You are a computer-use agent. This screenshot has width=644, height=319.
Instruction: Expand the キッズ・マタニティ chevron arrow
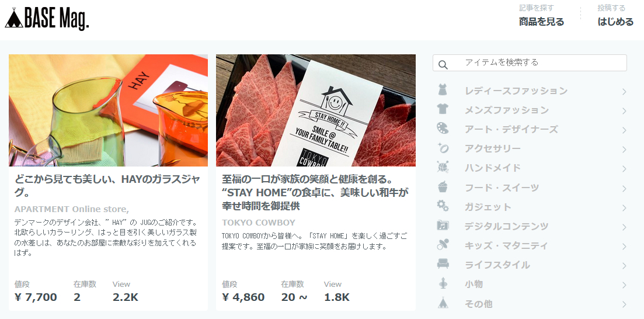click(624, 246)
